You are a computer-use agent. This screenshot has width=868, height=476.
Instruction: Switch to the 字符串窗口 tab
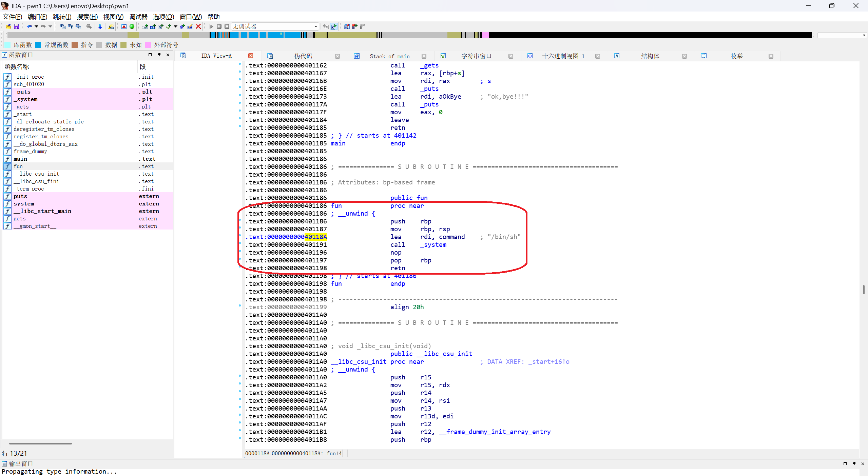476,56
